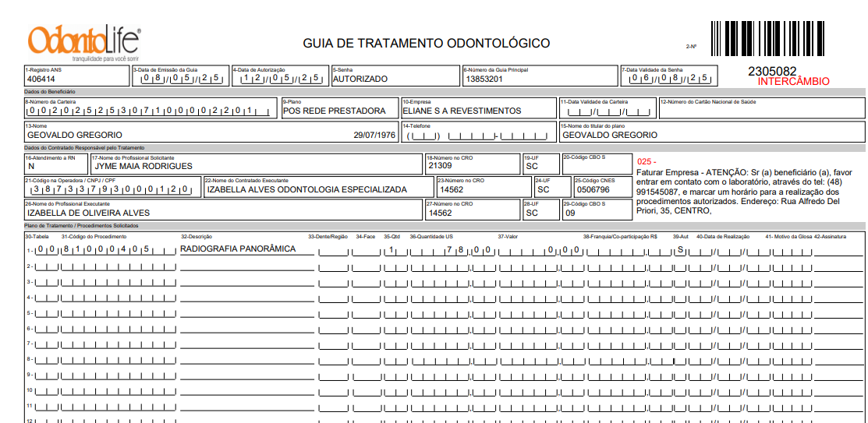Screen dimensions: 868x423
Task: Click UF field 19 showing SC
Action: (540, 164)
